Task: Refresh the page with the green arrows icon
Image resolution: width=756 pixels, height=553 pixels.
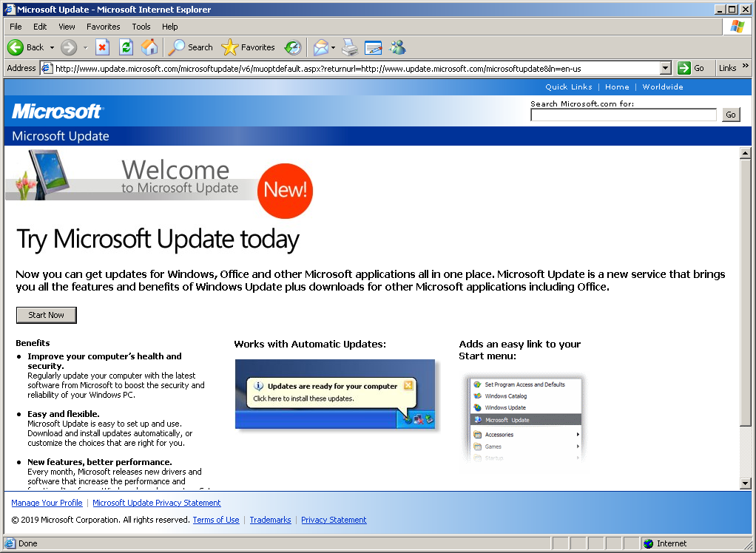Action: 126,47
